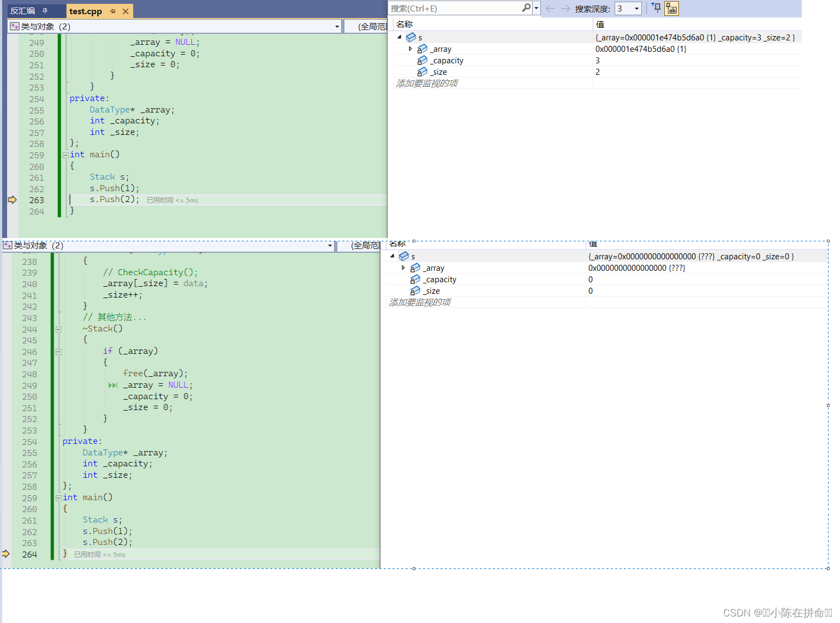Click free(_array); on line 248

tap(156, 373)
